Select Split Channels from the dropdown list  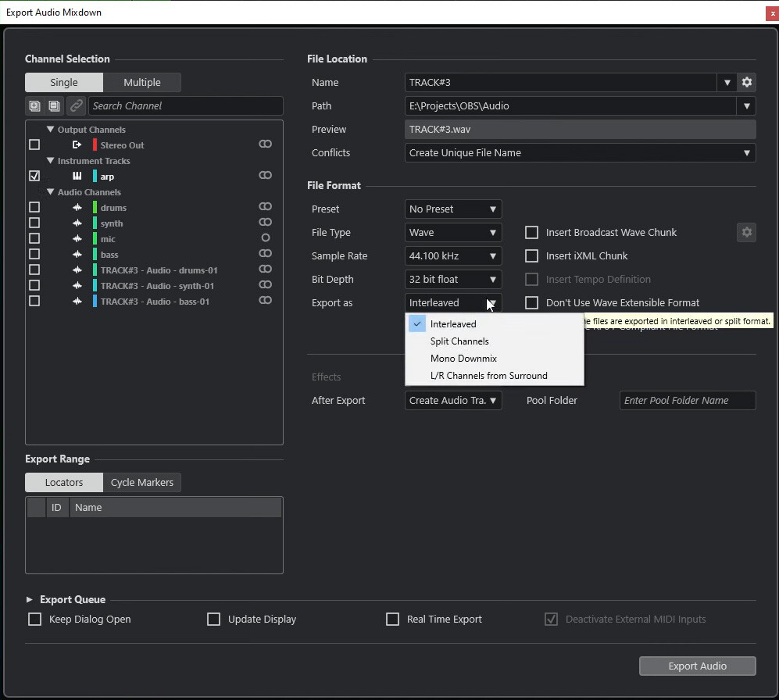[x=459, y=341]
